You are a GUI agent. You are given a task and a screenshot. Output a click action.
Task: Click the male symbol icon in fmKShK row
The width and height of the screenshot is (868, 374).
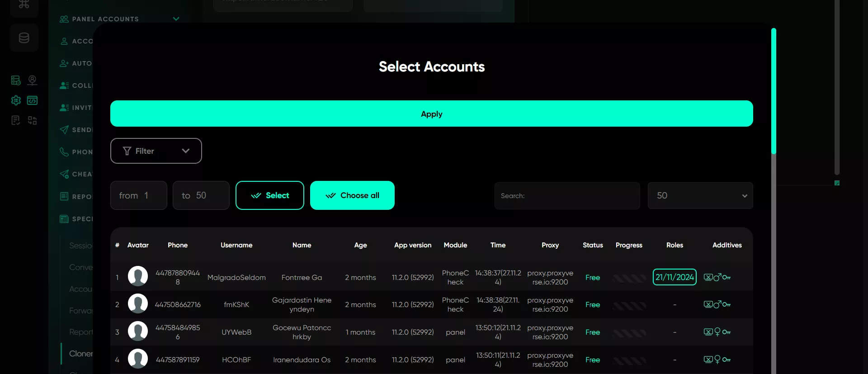717,304
